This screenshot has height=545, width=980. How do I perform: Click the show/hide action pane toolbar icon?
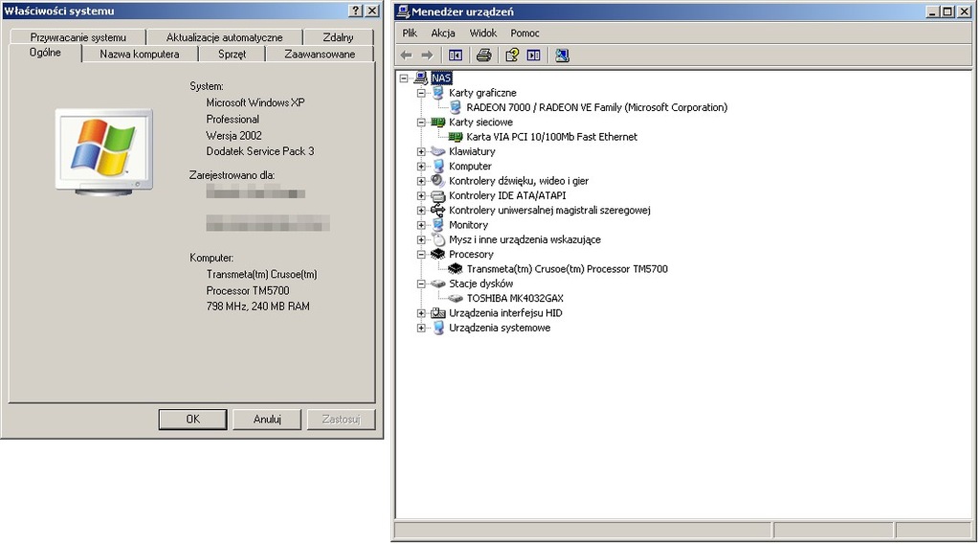click(533, 55)
